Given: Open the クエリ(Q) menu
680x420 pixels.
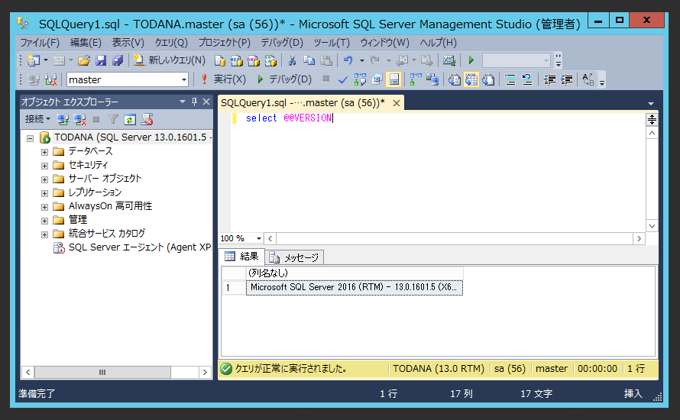Looking at the screenshot, I should tap(171, 43).
